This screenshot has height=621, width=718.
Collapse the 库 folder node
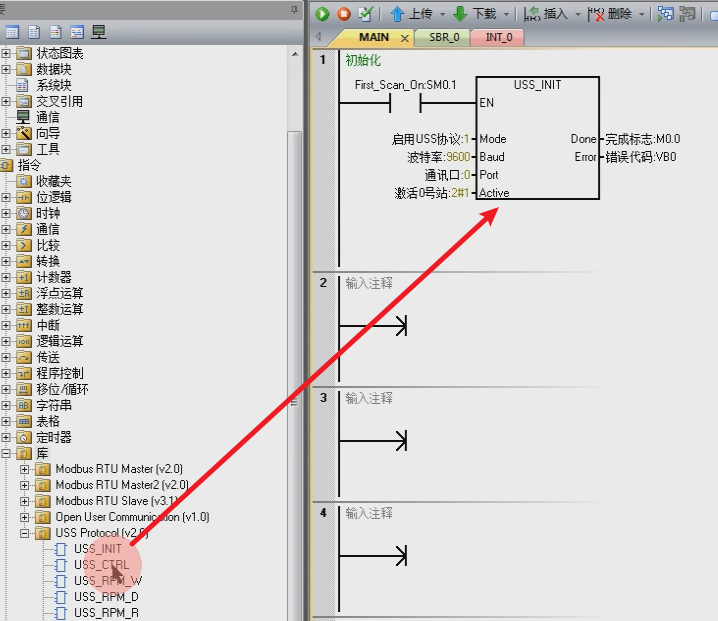click(5, 453)
